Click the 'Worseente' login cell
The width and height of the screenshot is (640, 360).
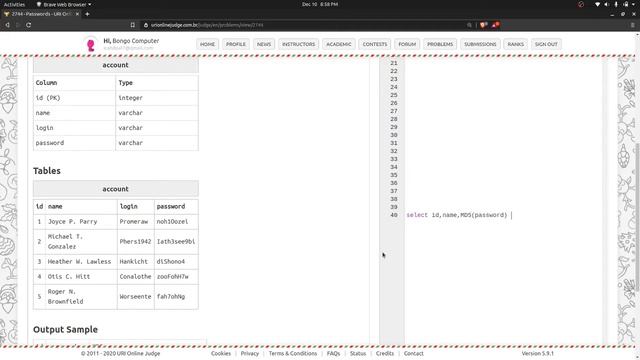136,297
